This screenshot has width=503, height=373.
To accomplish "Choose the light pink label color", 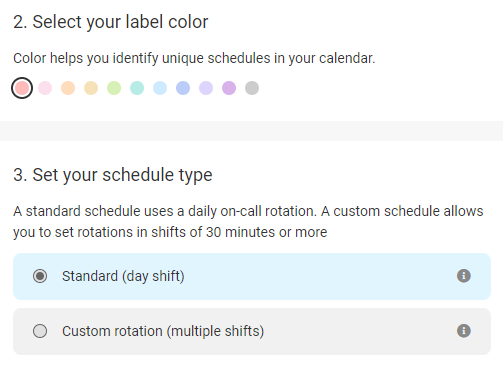I will [x=45, y=88].
